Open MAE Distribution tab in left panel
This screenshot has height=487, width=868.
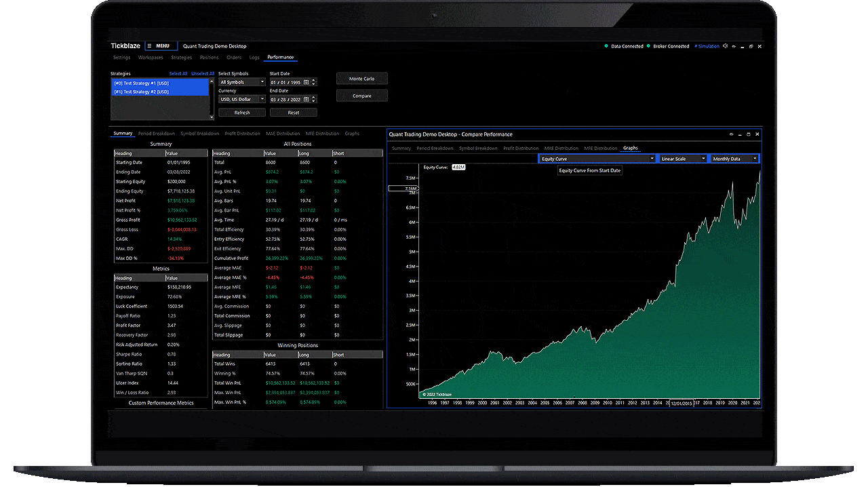click(x=283, y=134)
